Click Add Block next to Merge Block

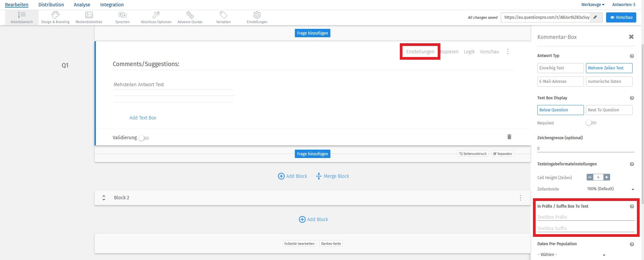click(292, 176)
